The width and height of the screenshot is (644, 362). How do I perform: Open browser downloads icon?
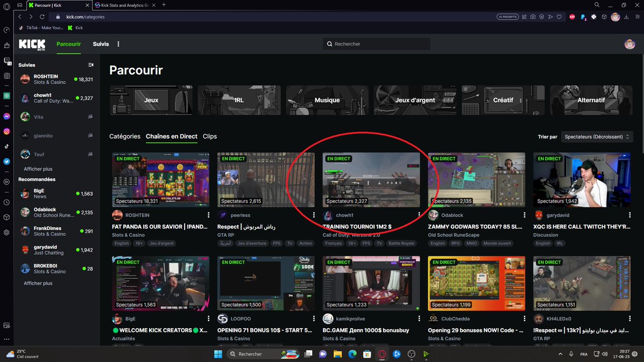tap(626, 17)
